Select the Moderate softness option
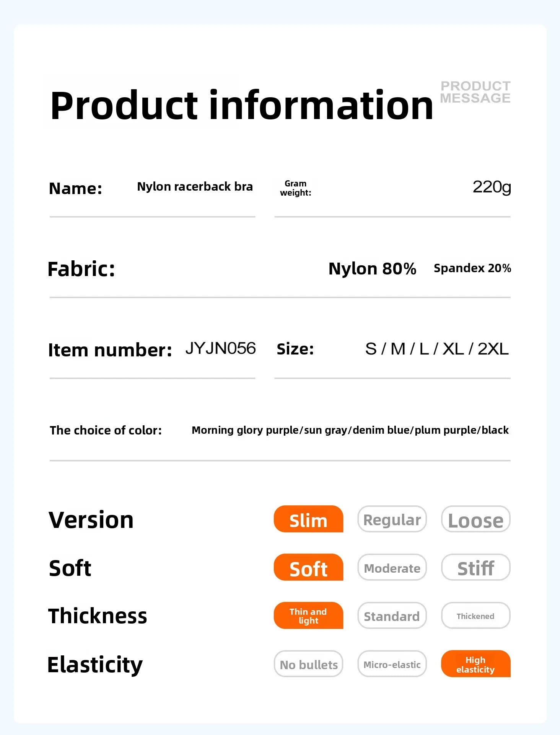 pyautogui.click(x=392, y=567)
